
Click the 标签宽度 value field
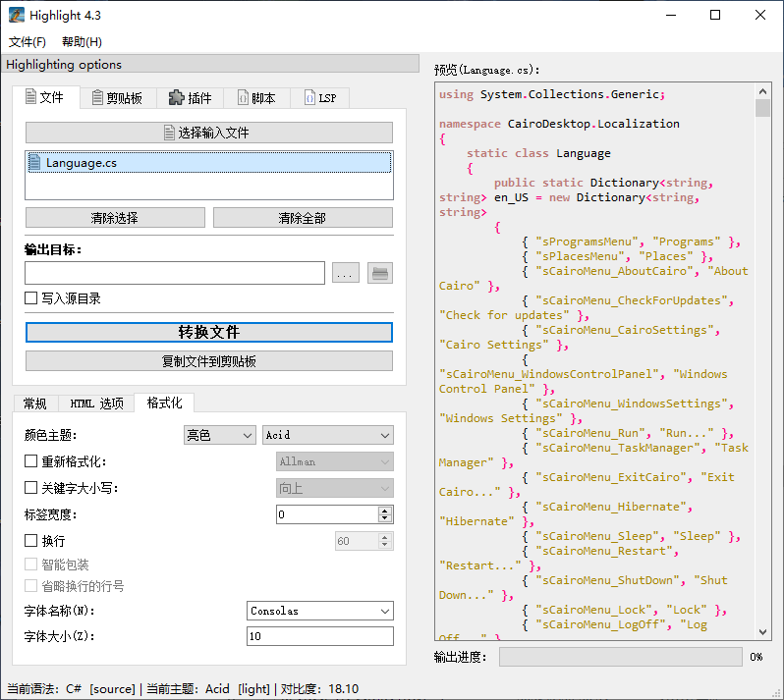click(x=327, y=514)
